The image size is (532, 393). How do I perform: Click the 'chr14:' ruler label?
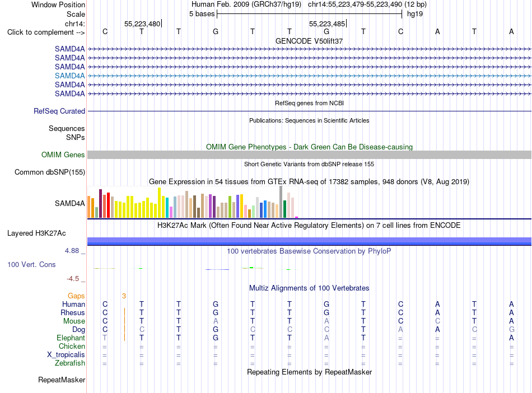point(75,24)
